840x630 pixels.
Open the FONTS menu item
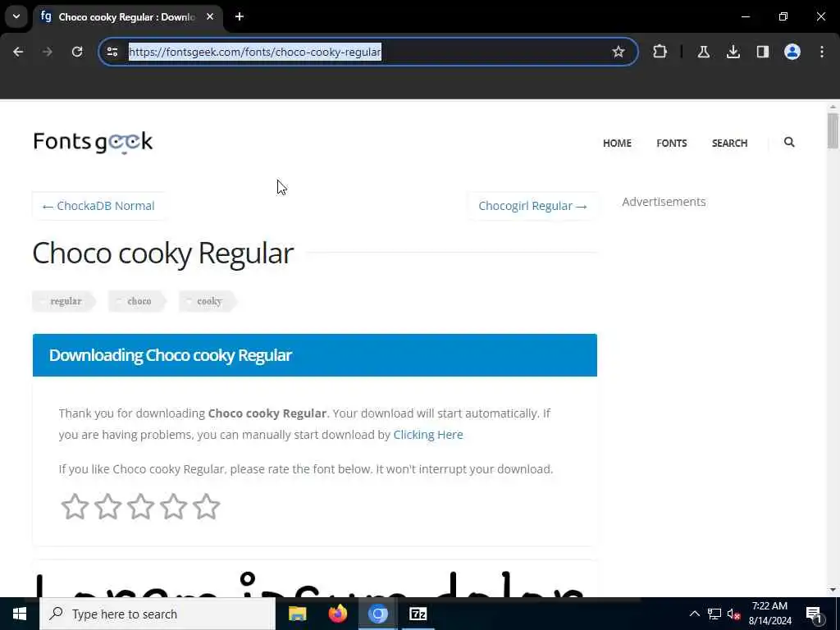[671, 143]
